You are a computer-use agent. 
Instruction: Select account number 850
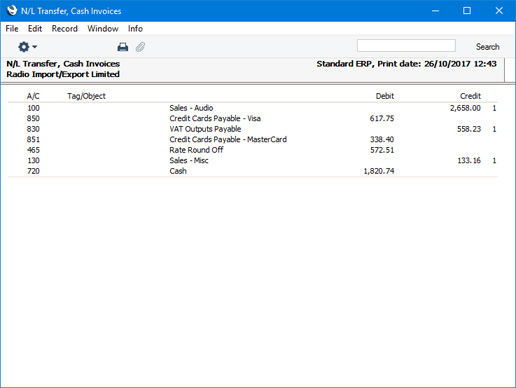tap(33, 118)
